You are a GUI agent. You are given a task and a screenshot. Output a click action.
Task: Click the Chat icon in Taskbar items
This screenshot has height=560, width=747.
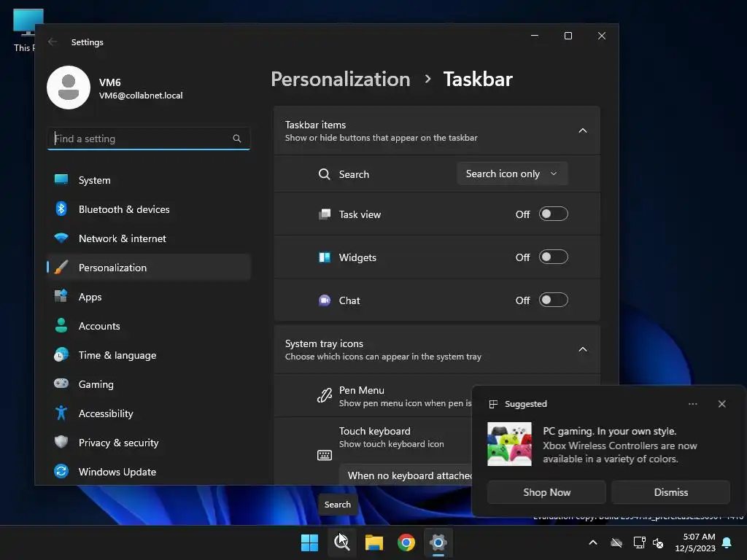pos(325,300)
